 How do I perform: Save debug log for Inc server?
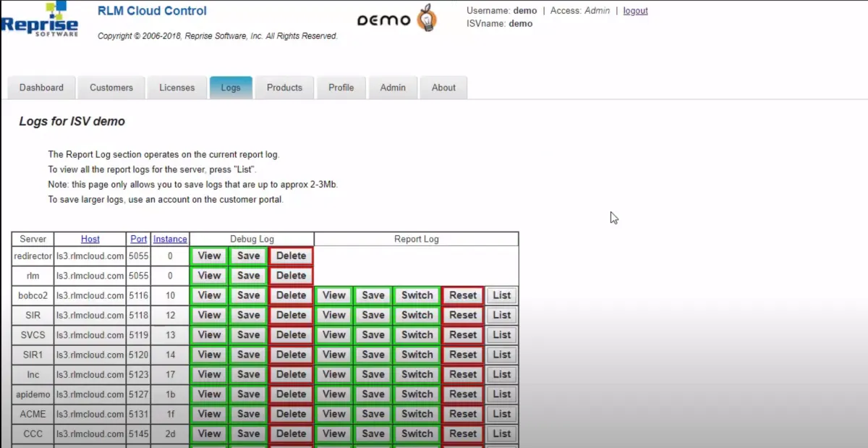[x=248, y=374]
